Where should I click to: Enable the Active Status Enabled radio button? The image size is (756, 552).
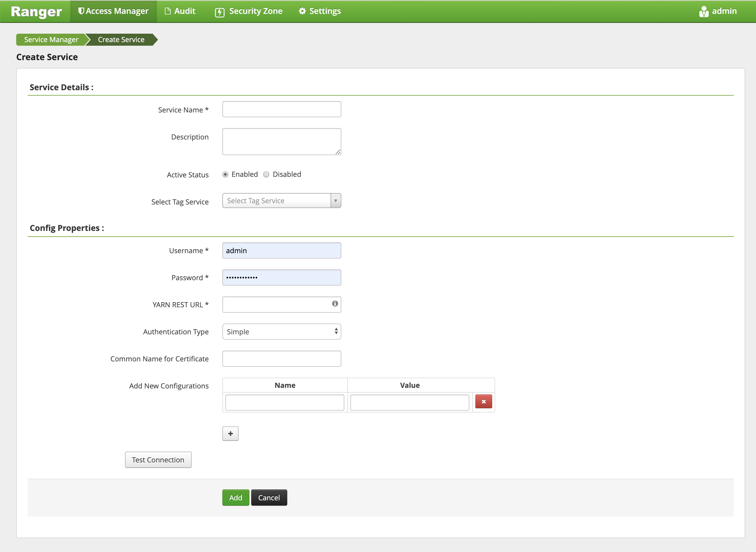pos(226,174)
